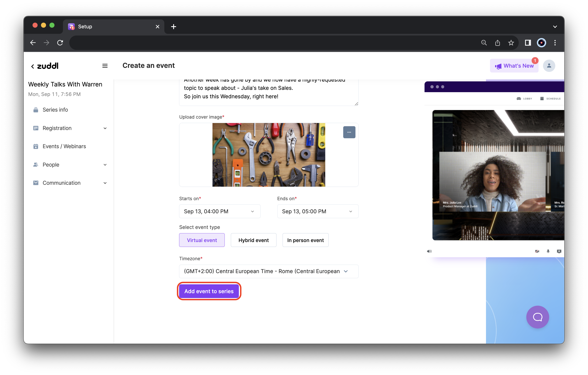This screenshot has width=588, height=375.
Task: Open the Ends on date dropdown
Action: [317, 211]
